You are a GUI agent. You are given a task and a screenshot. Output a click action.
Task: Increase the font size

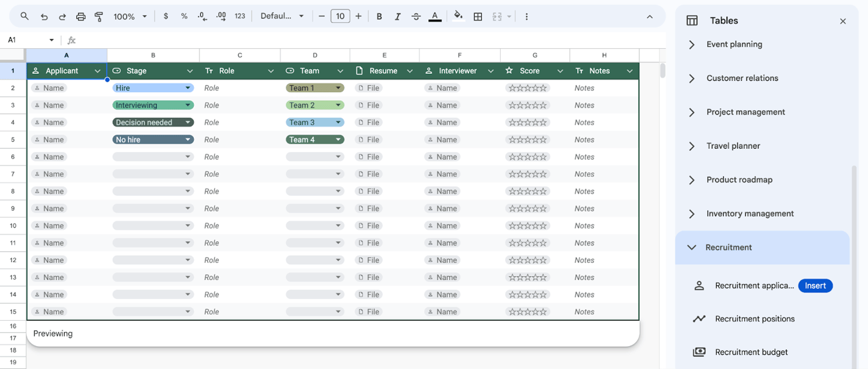[358, 17]
